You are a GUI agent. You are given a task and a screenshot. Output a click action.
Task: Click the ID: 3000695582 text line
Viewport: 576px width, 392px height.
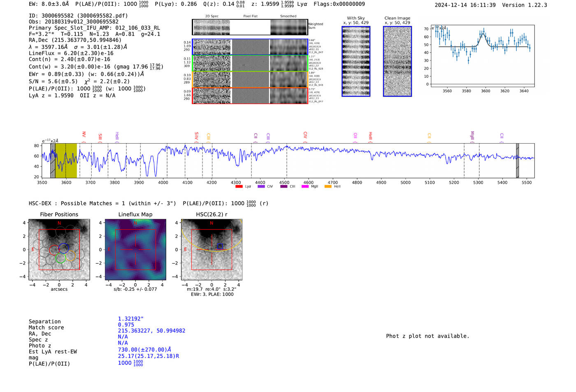(78, 16)
